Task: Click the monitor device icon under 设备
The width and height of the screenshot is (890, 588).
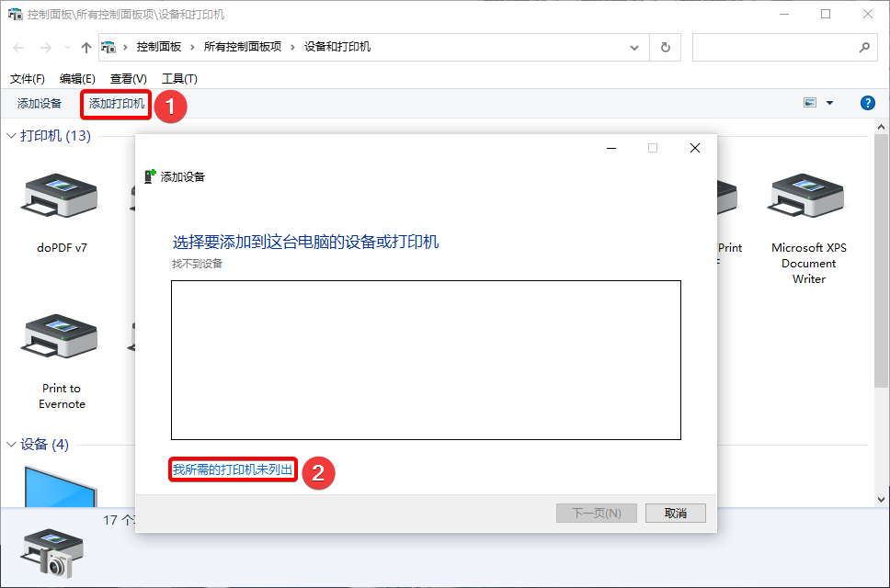Action: 61,487
